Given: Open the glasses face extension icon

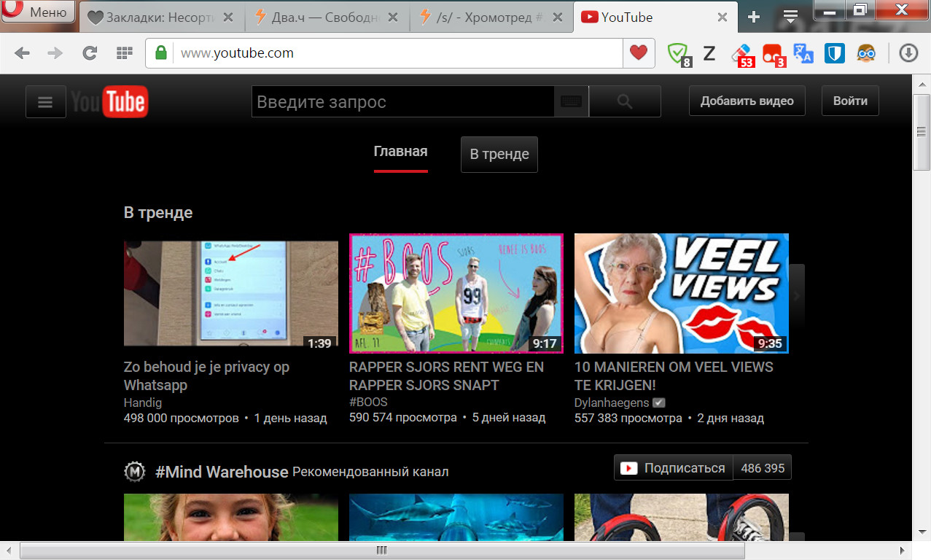Looking at the screenshot, I should [x=866, y=53].
